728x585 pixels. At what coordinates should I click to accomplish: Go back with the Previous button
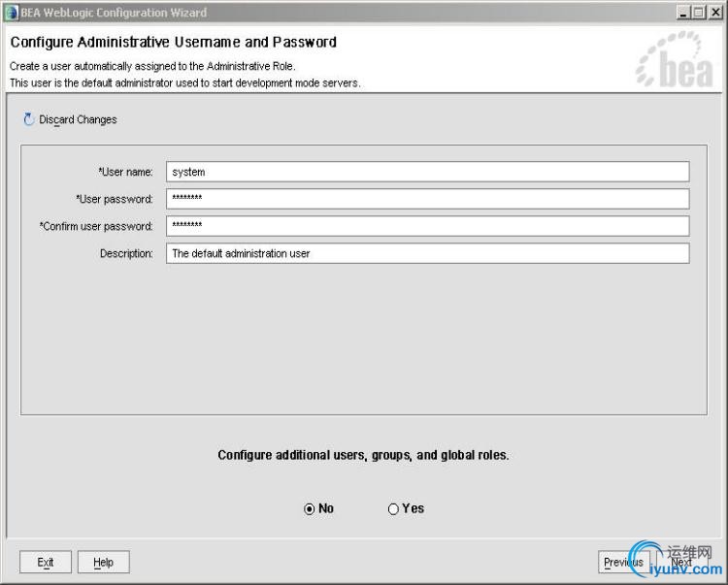click(623, 562)
